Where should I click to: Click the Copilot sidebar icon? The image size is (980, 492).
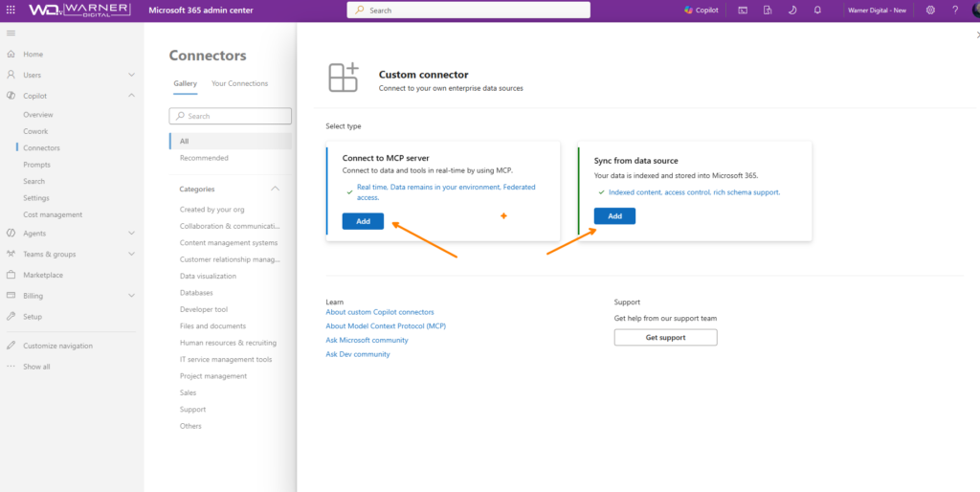tap(11, 96)
